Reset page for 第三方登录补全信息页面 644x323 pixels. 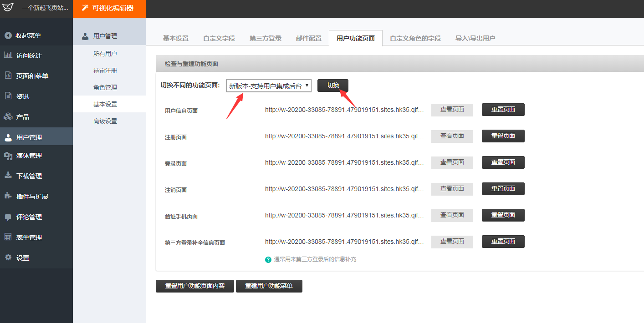[503, 242]
